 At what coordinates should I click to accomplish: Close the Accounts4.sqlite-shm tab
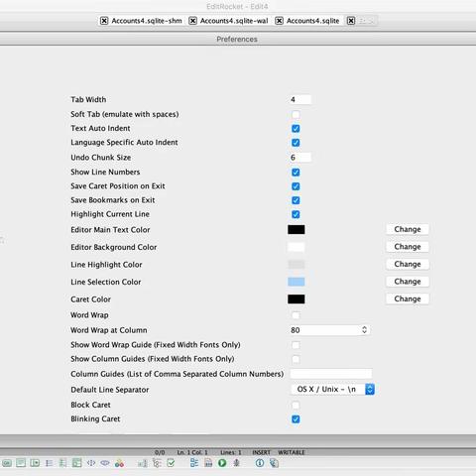click(x=104, y=21)
